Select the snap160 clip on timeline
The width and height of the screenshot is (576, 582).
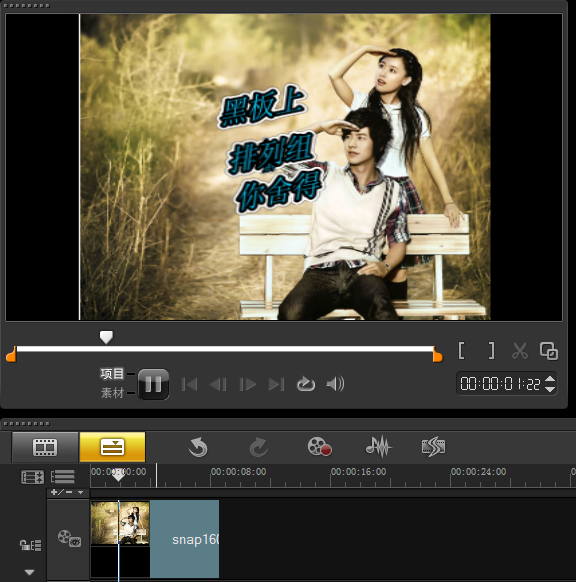(x=184, y=539)
